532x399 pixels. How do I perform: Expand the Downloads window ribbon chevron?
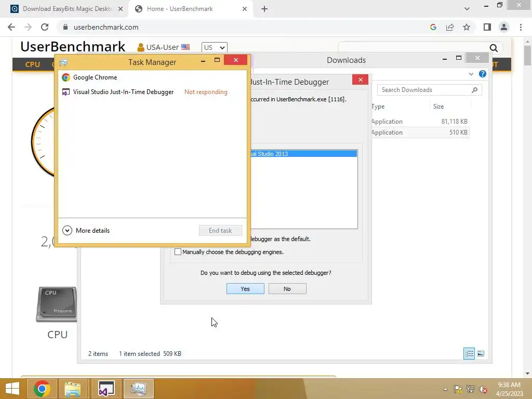click(x=471, y=74)
